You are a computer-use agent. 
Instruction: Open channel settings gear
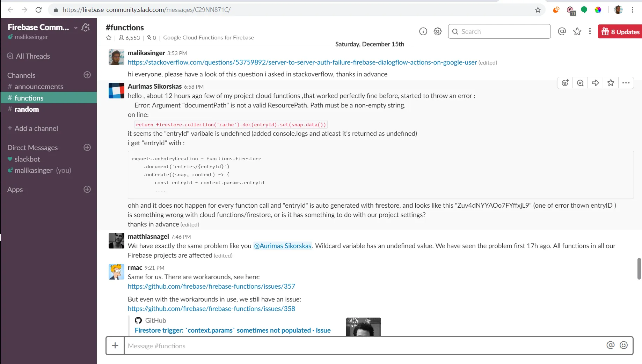click(x=438, y=31)
